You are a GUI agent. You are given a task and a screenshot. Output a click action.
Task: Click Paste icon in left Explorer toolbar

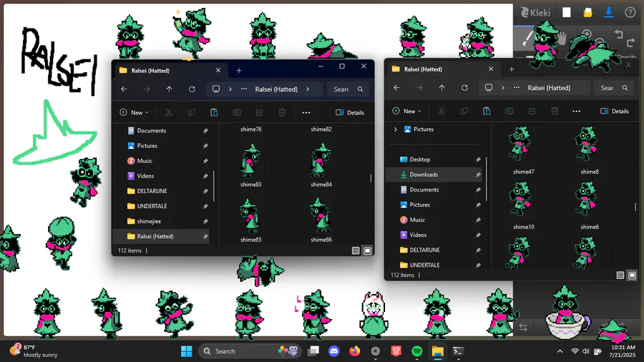(x=214, y=112)
